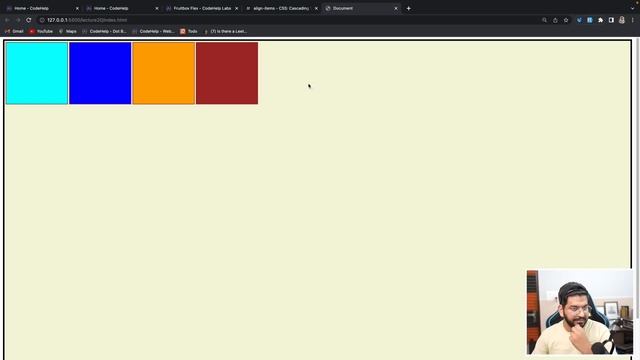Close the Fruitbox Flex tab
This screenshot has height=360, width=640.
(236, 8)
